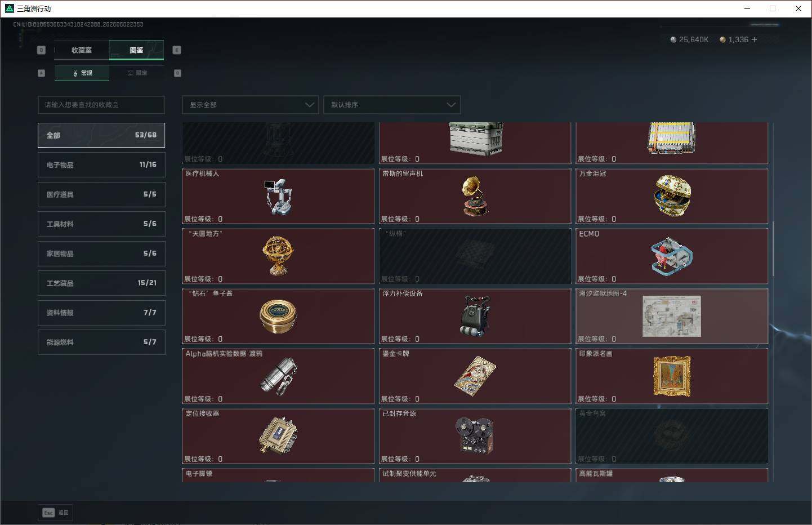Expand the 显示全部 filter dropdown
Image resolution: width=812 pixels, height=525 pixels.
250,105
